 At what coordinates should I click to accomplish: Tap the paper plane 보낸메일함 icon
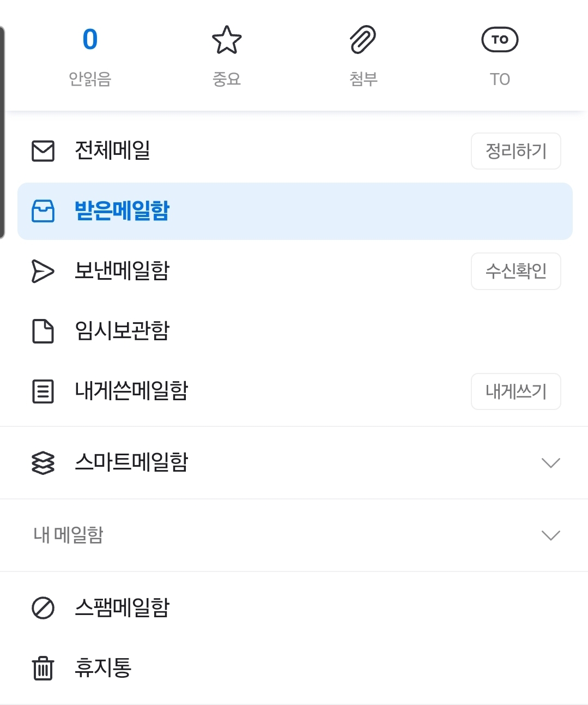coord(43,271)
